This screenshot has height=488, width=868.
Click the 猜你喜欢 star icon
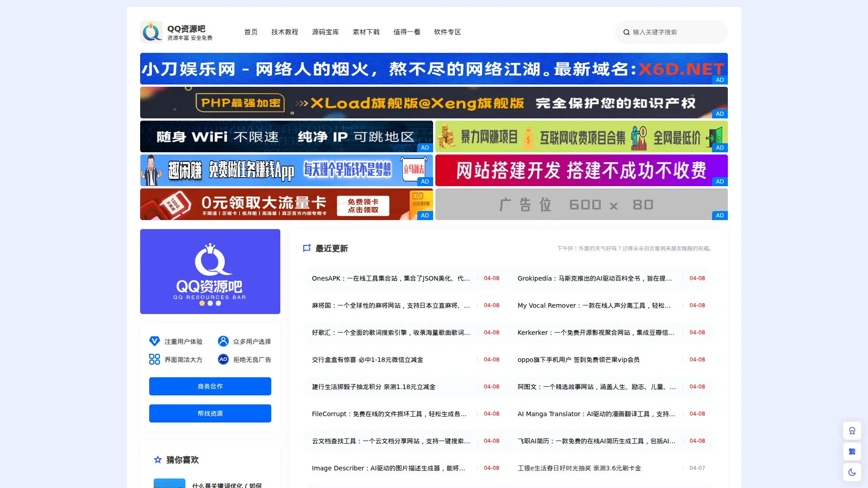coord(158,460)
